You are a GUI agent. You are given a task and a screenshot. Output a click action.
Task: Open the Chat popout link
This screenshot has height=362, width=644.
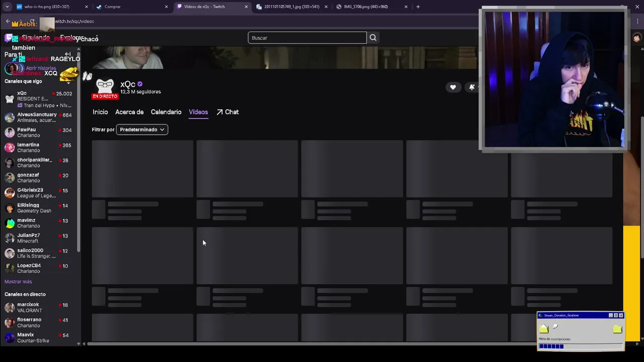coord(227,112)
